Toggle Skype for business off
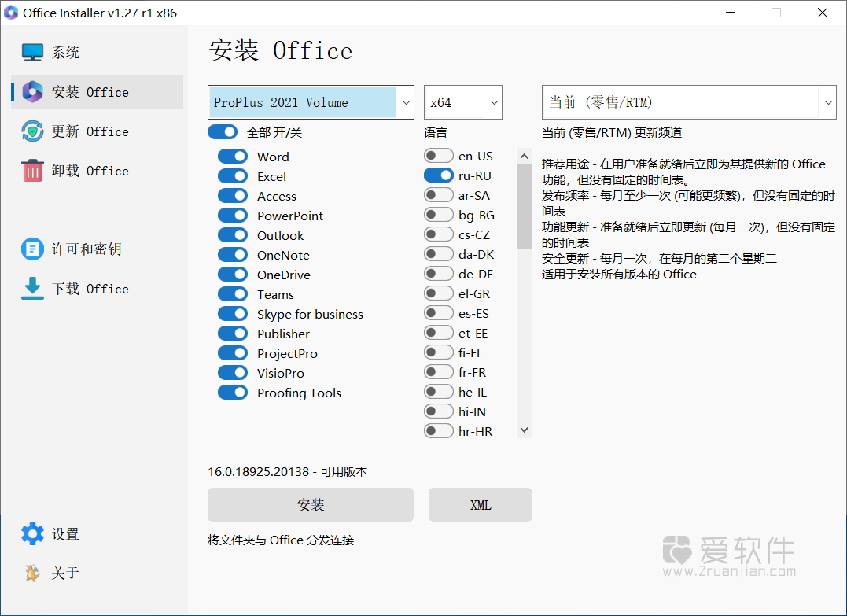The height and width of the screenshot is (616, 847). [233, 313]
